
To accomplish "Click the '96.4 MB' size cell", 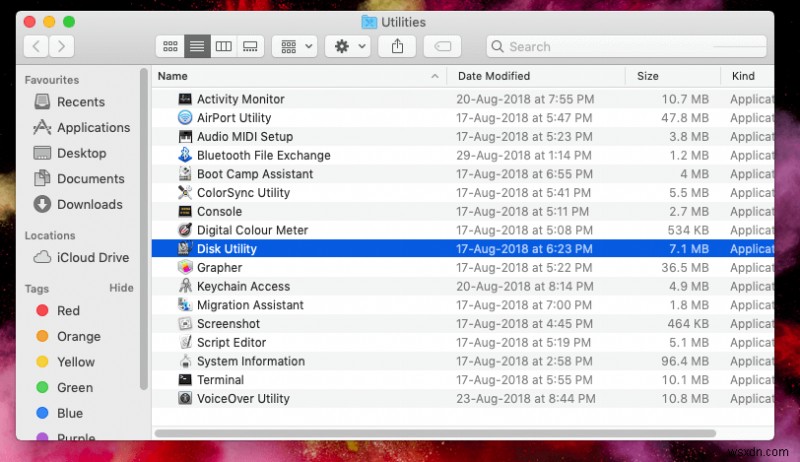I will point(685,361).
